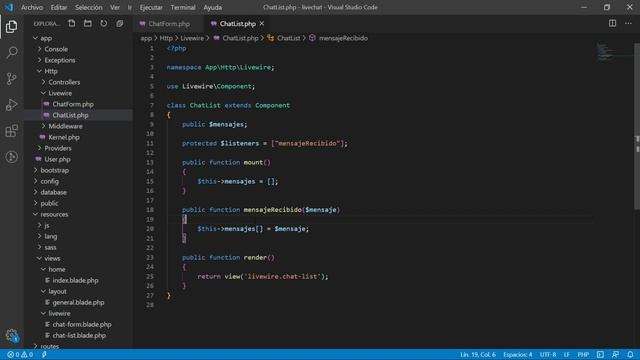This screenshot has width=640, height=360.
Task: Split the editor to the right
Action: (612, 23)
